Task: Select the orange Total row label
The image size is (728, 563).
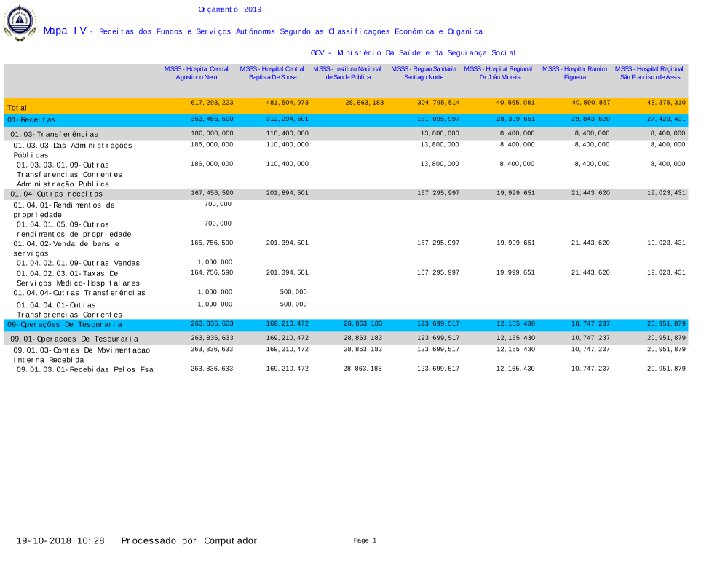Action: tap(17, 108)
